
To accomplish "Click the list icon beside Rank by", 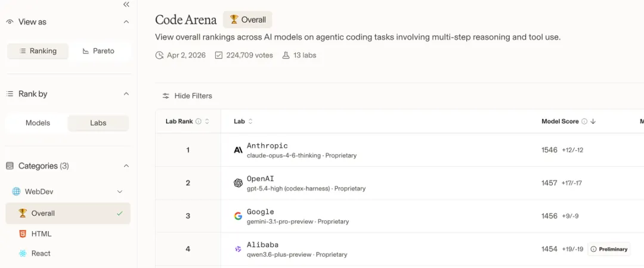I will (10, 94).
